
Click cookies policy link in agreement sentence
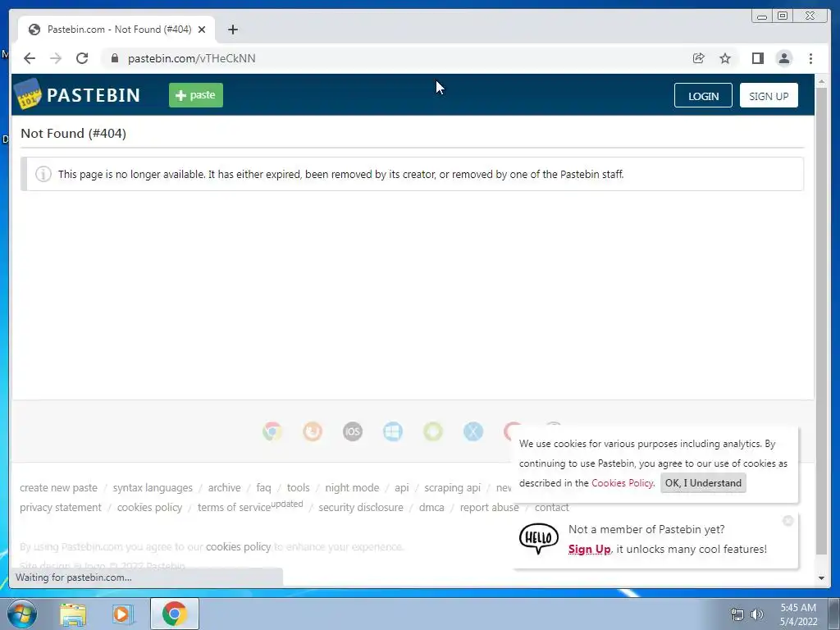click(239, 547)
